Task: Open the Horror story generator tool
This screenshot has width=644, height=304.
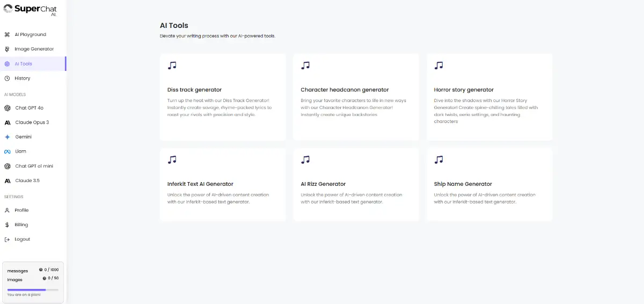Action: (x=489, y=97)
